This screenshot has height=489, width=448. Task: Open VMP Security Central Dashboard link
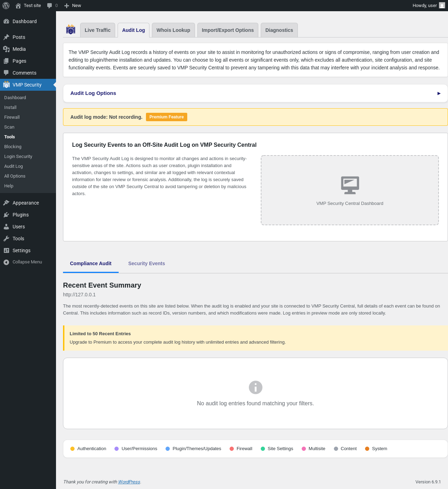(350, 204)
